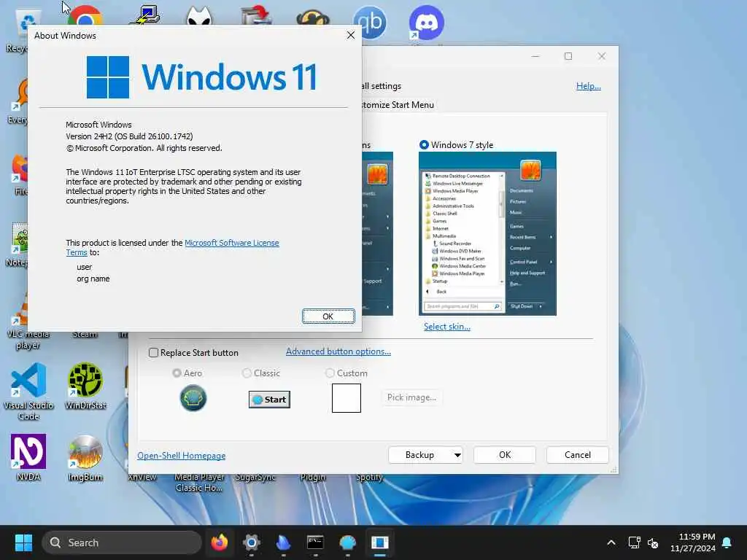Open Advanced button options link
Image resolution: width=747 pixels, height=560 pixels.
(x=338, y=351)
